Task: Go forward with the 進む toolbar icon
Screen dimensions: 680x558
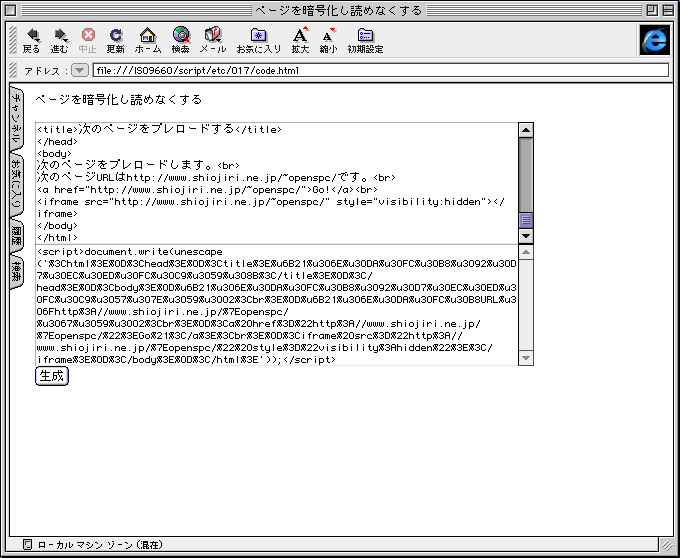Action: pyautogui.click(x=59, y=40)
